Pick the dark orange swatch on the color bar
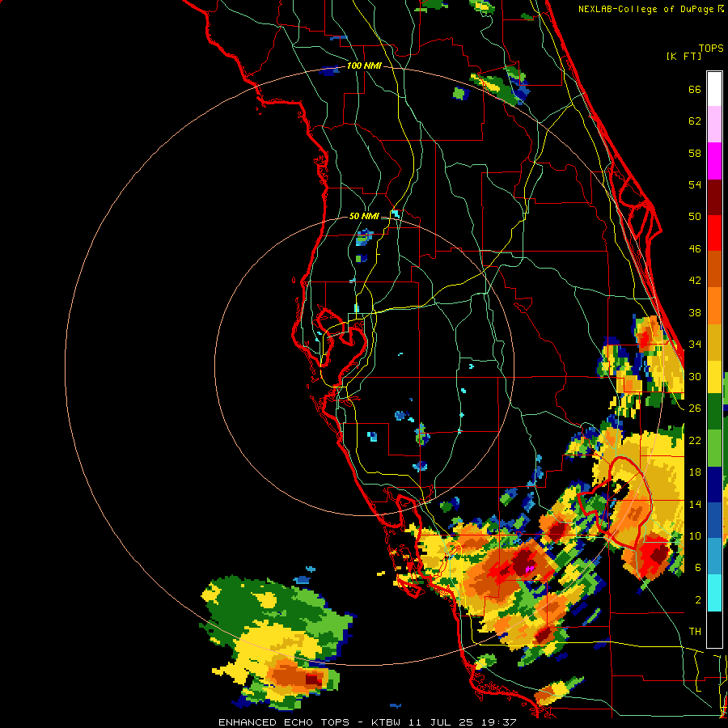Viewport: 728px width, 728px height. pos(714,269)
